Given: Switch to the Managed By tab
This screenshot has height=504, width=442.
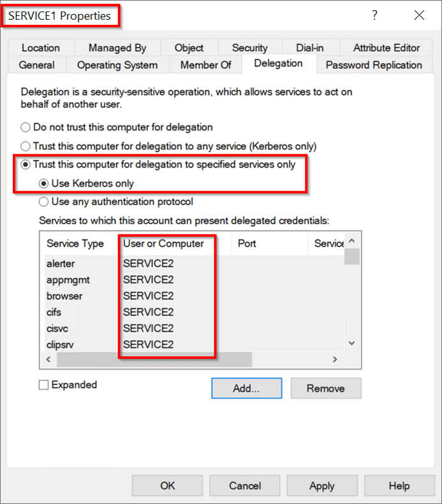Looking at the screenshot, I should [117, 48].
